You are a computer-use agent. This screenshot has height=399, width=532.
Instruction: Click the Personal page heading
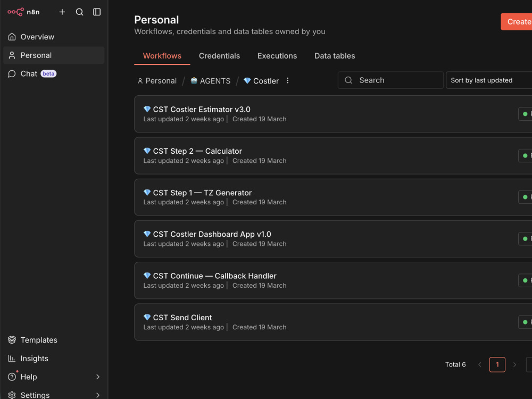pyautogui.click(x=156, y=20)
